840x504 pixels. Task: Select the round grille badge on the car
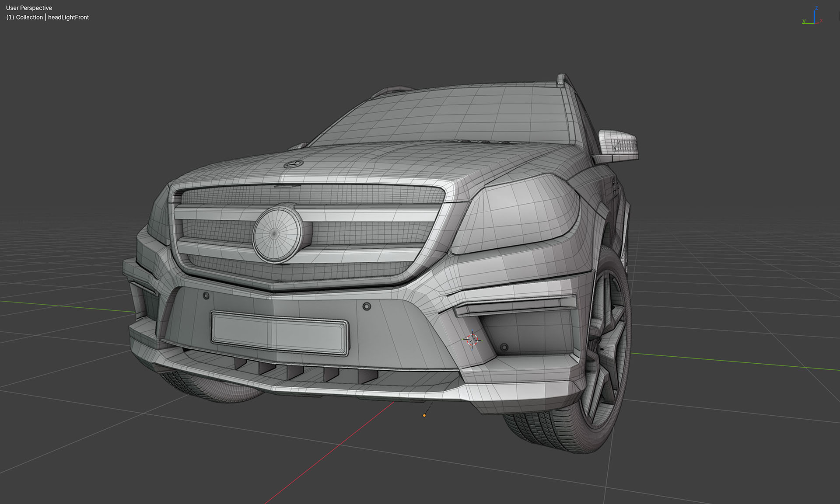277,234
